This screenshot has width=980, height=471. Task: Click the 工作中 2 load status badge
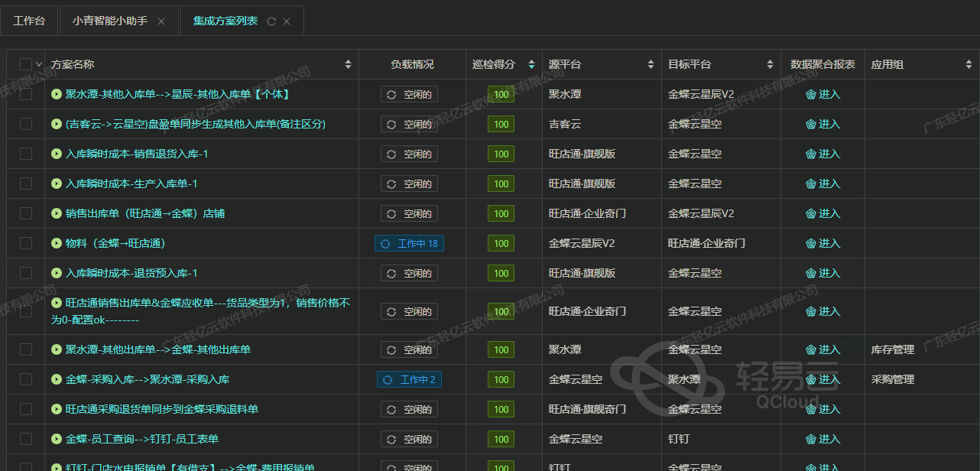[x=410, y=379]
